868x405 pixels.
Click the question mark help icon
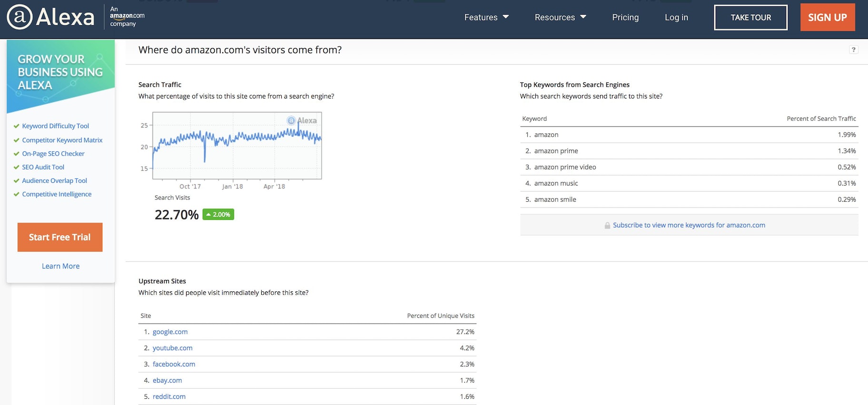853,49
